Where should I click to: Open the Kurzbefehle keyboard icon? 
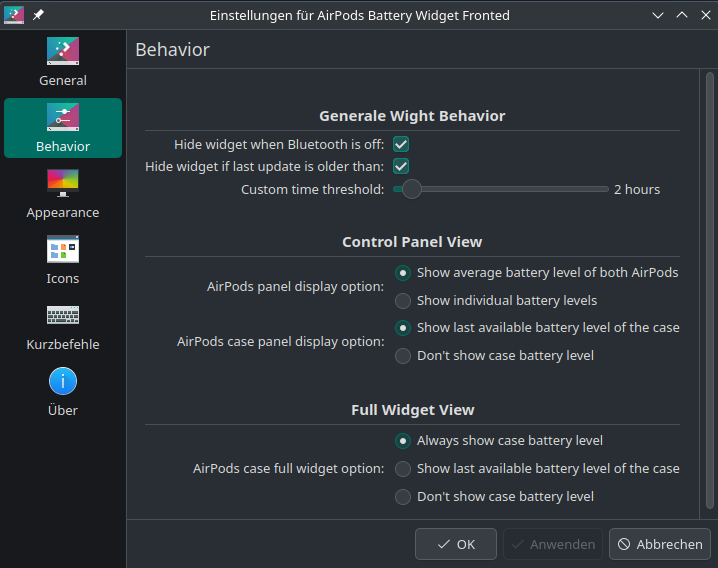point(63,315)
